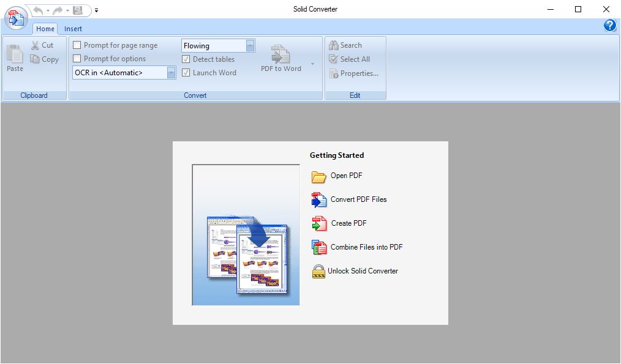Screen dimensions: 621x364
Task: Customize the quick access toolbar
Action: tap(96, 10)
